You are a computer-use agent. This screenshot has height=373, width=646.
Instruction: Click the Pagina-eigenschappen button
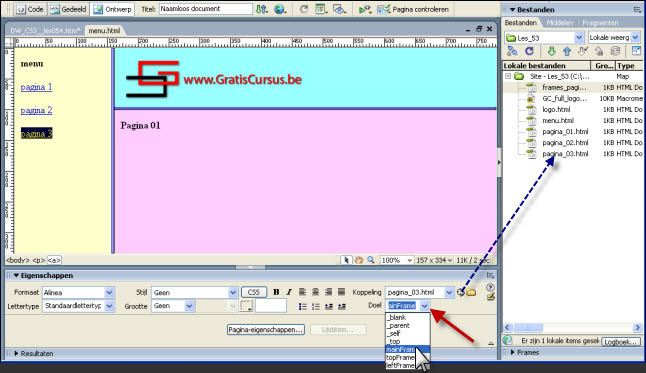click(266, 330)
